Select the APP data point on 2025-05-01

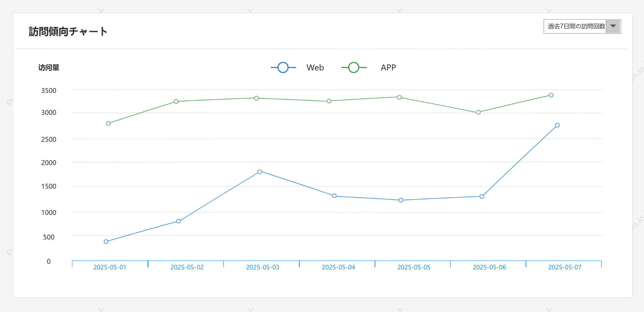[x=108, y=124]
